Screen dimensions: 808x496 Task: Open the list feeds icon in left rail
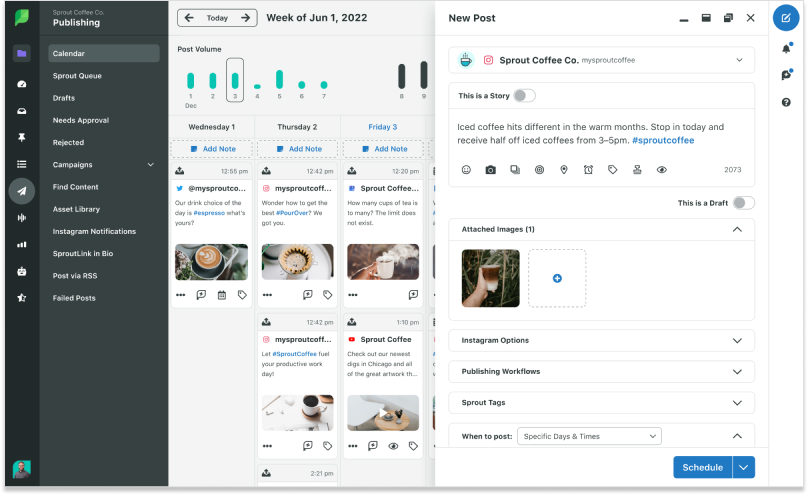(x=22, y=164)
